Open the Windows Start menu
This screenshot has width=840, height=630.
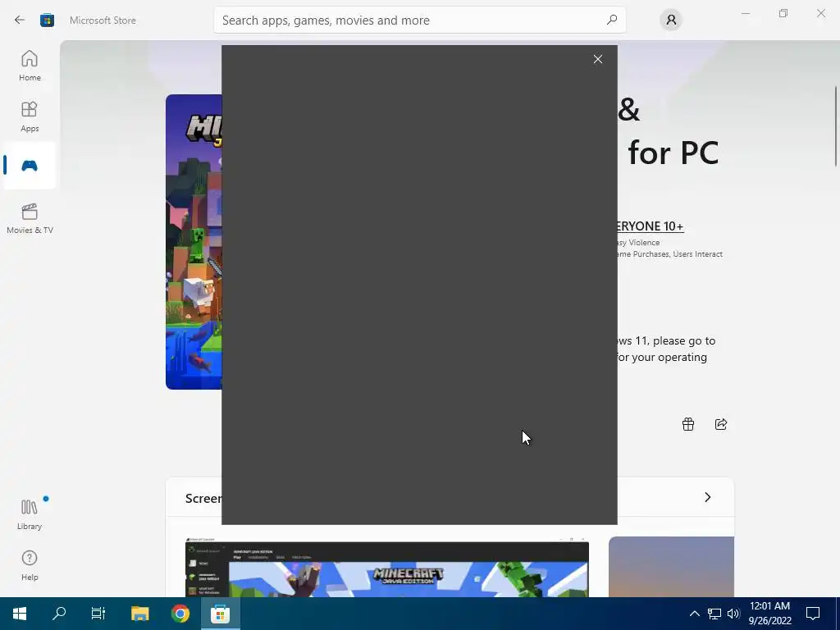click(20, 614)
